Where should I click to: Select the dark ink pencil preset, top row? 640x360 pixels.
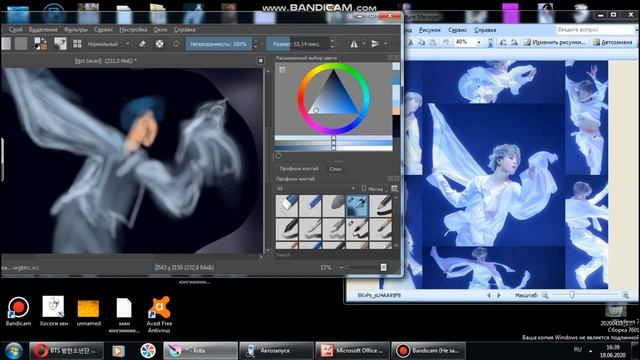pyautogui.click(x=380, y=205)
